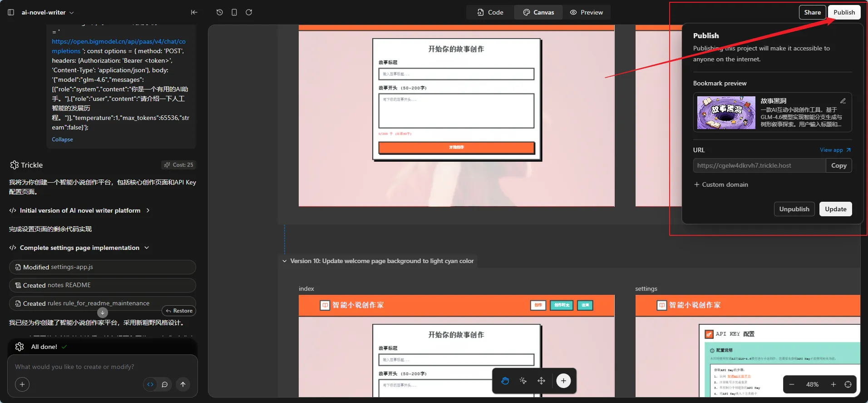Toggle the left sidebar panel icon
Image resolution: width=868 pixels, height=403 pixels.
point(11,12)
